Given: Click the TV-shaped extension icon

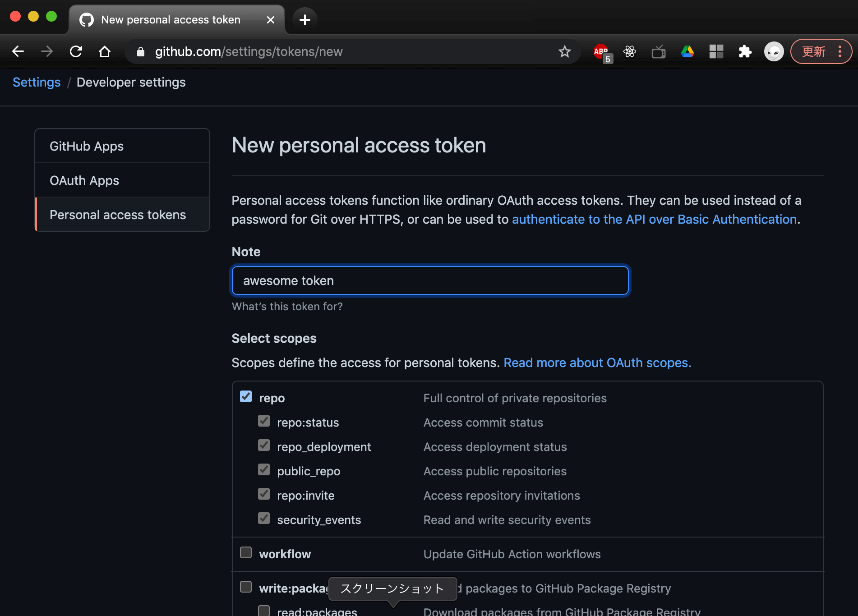Looking at the screenshot, I should 659,51.
